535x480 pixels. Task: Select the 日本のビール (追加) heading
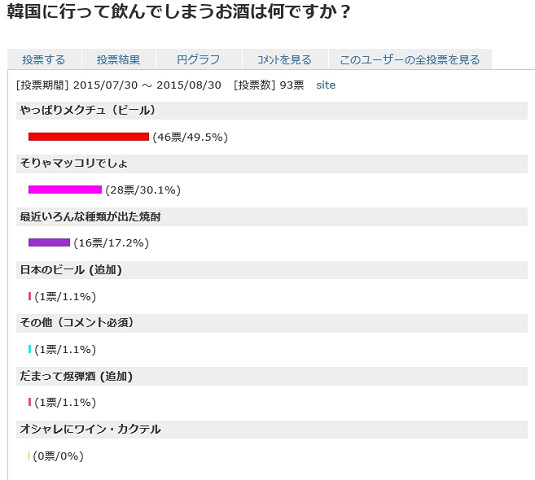click(272, 270)
